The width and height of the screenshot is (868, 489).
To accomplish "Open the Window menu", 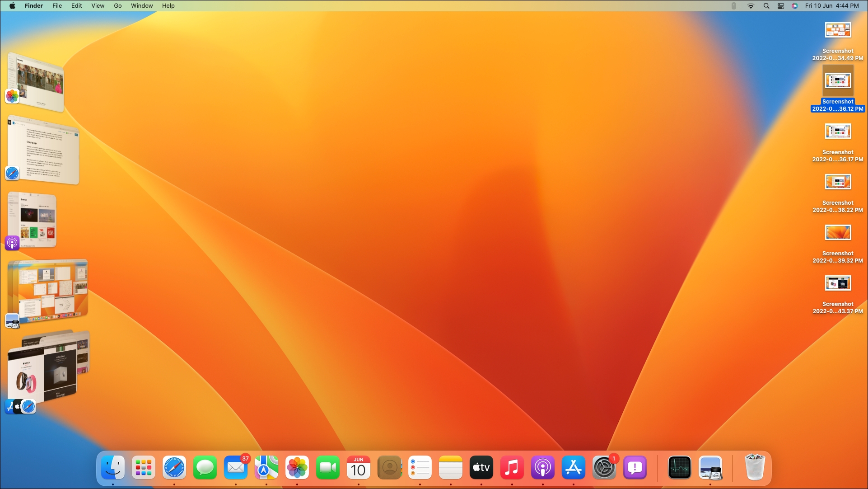I will point(142,6).
